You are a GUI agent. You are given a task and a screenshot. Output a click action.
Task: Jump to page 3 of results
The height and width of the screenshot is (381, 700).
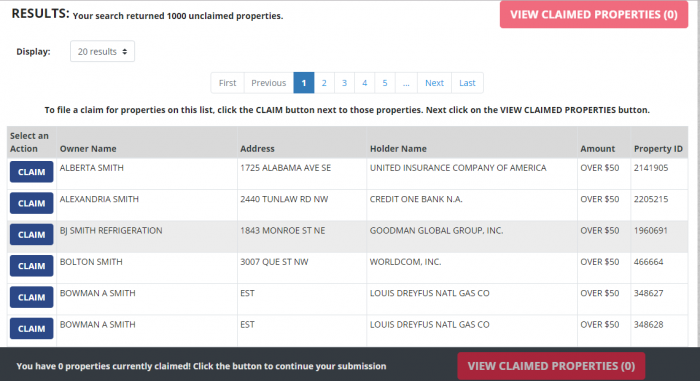click(344, 83)
